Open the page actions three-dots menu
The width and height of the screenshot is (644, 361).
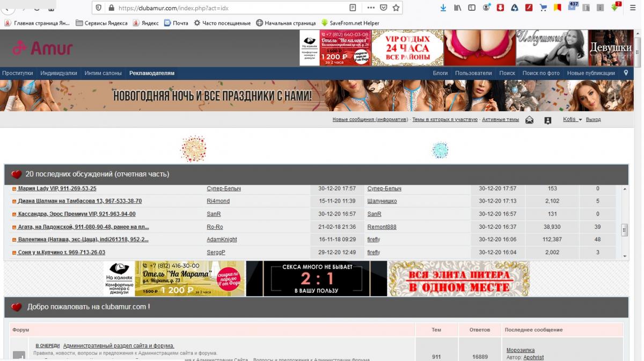[x=371, y=8]
